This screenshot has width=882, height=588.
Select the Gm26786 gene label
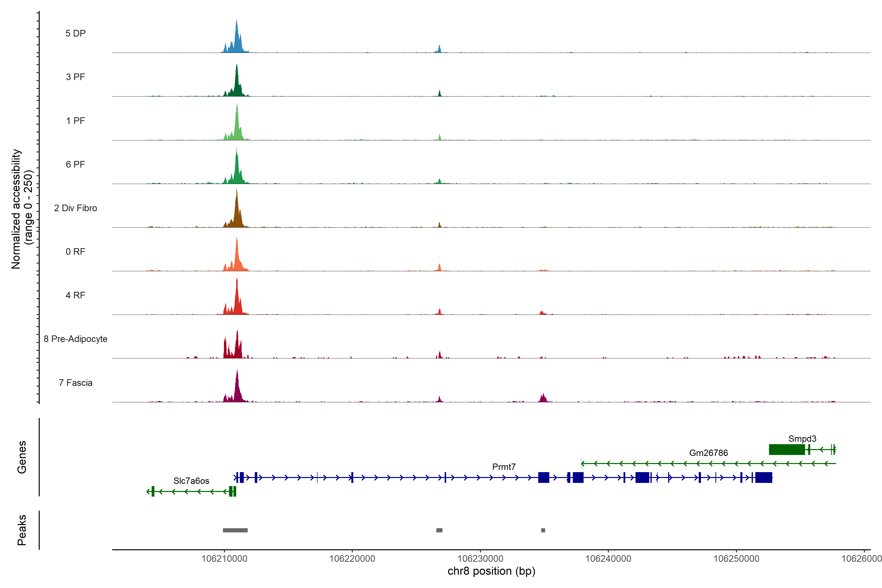click(708, 453)
